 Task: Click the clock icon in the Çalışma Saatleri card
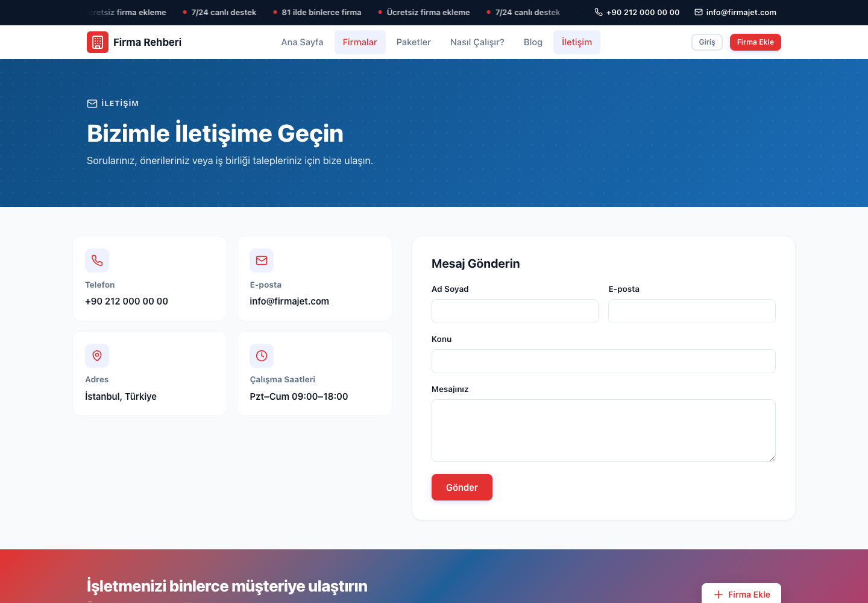(x=262, y=356)
